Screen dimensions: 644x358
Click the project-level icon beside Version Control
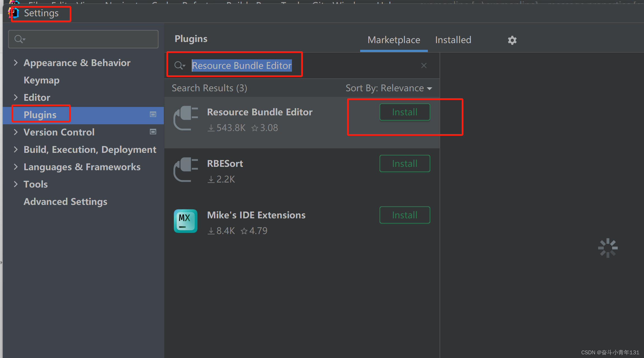click(x=153, y=132)
